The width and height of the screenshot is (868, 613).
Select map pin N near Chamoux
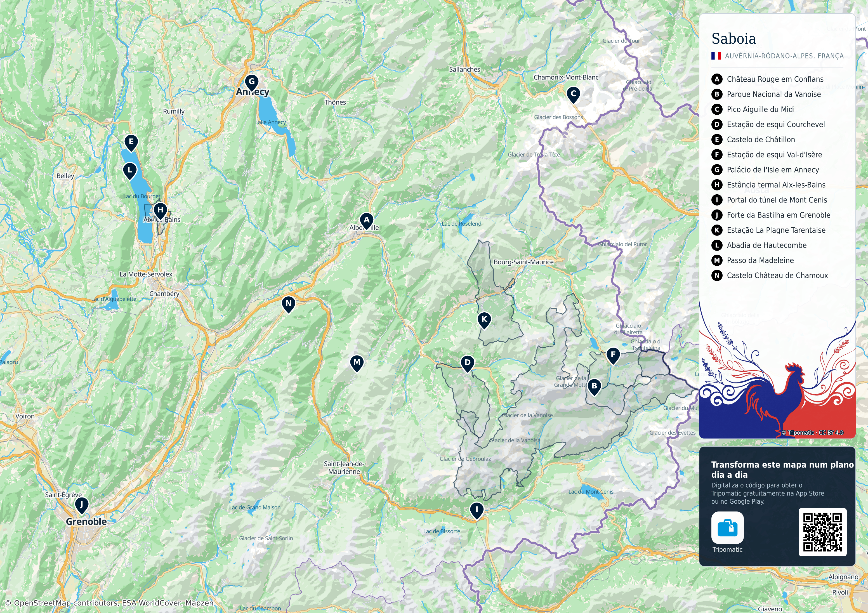click(289, 305)
